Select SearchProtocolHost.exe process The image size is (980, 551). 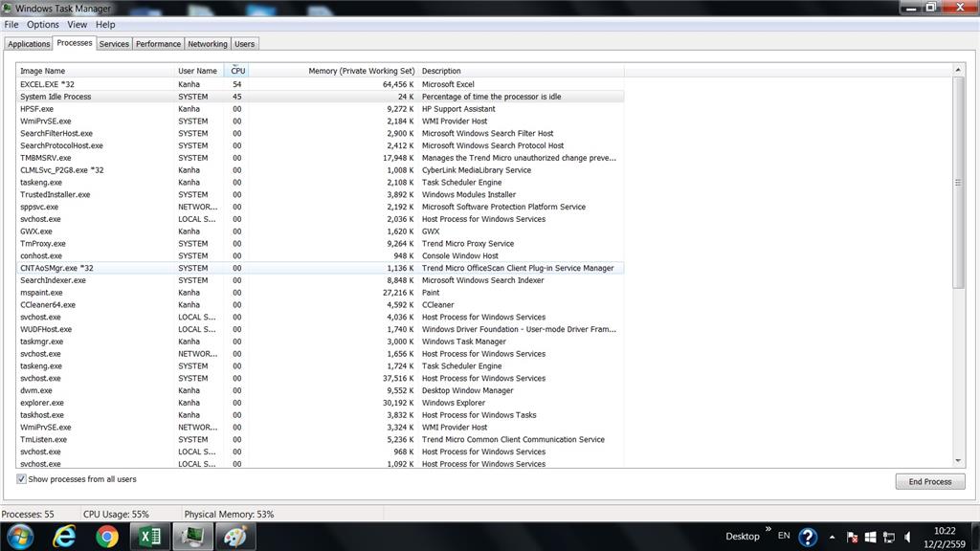click(x=320, y=145)
